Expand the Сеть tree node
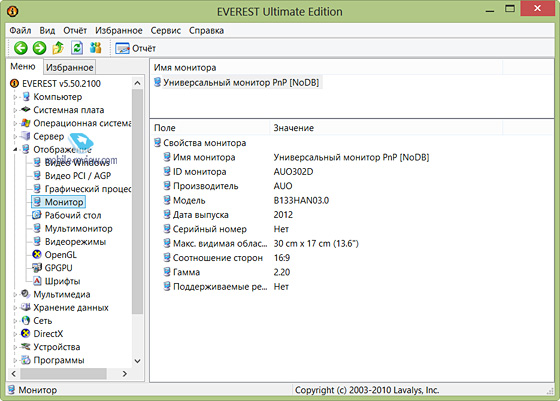Image resolution: width=560 pixels, height=401 pixels. pos(15,321)
